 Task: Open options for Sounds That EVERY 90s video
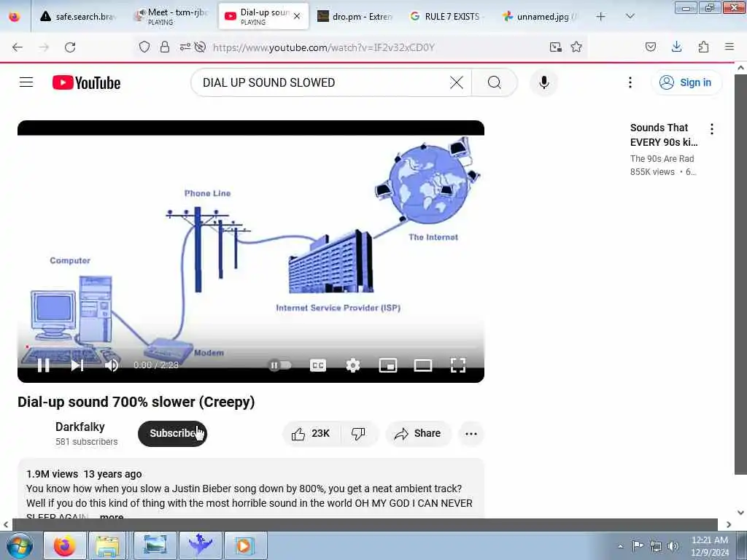point(712,128)
